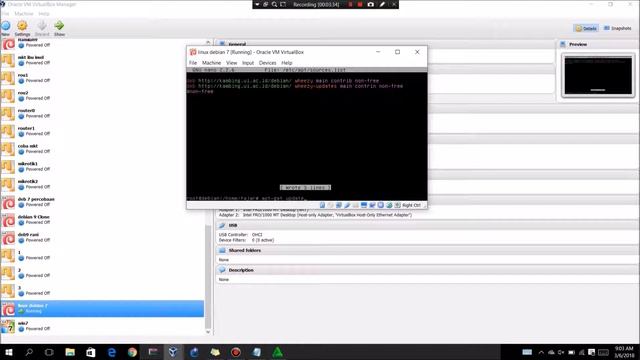Image resolution: width=640 pixels, height=360 pixels.
Task: Select the machine named 1
Action: (102, 255)
